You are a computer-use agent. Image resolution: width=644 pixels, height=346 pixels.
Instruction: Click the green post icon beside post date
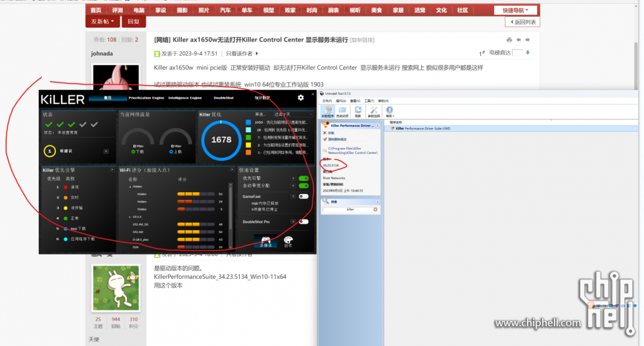[157, 54]
